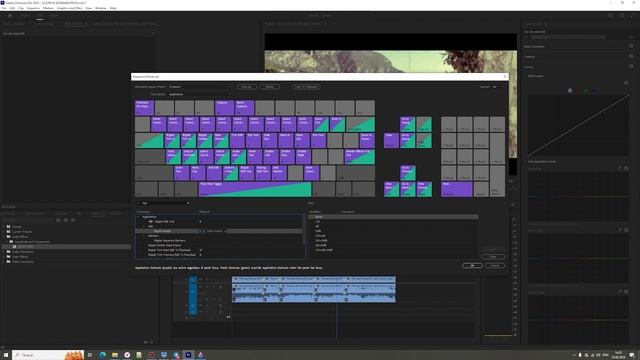Image resolution: width=640 pixels, height=360 pixels.
Task: Click the blue curve channel circle
Action: point(594,90)
